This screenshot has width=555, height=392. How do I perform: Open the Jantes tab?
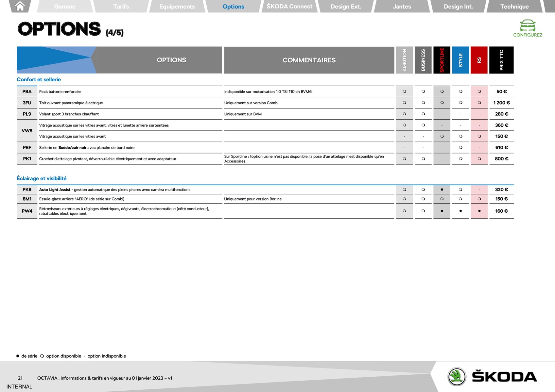point(402,7)
